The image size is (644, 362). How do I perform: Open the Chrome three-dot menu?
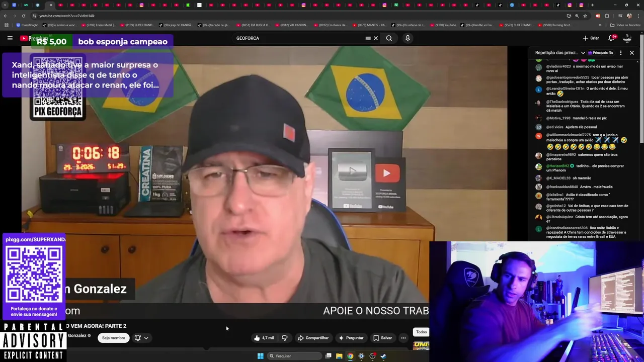tap(638, 16)
